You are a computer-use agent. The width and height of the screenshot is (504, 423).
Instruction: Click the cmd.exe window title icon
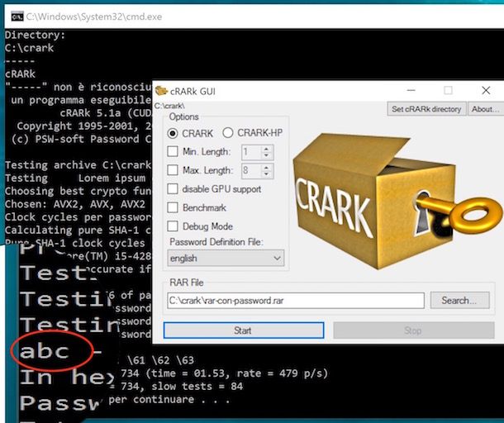click(x=17, y=16)
